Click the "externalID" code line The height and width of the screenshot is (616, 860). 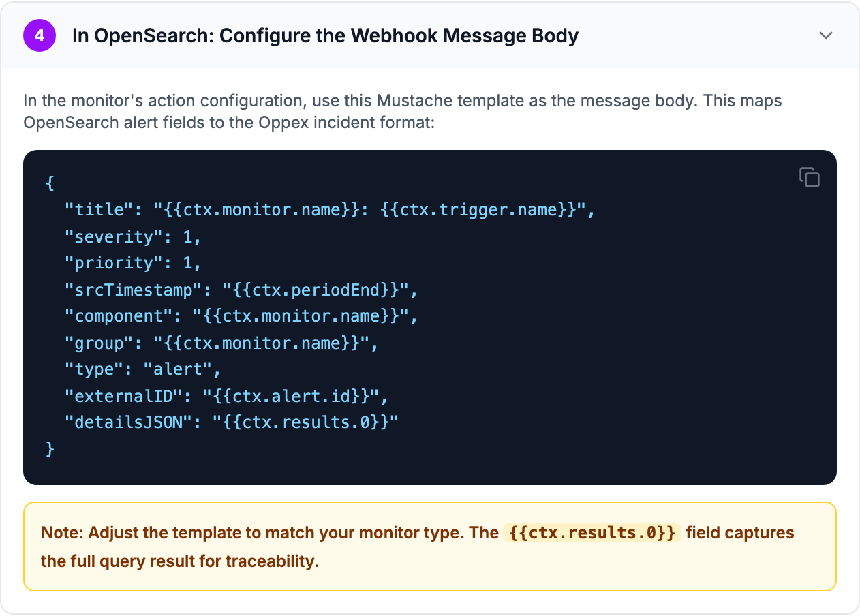pos(226,396)
